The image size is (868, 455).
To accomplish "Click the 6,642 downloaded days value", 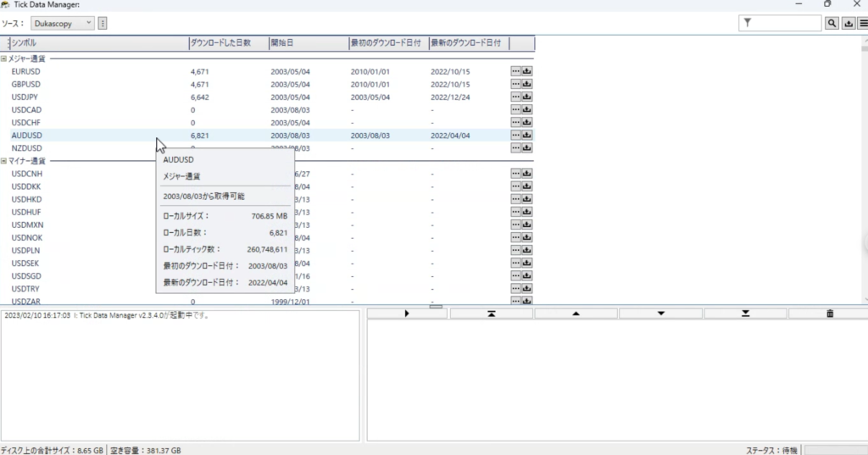I will point(200,97).
